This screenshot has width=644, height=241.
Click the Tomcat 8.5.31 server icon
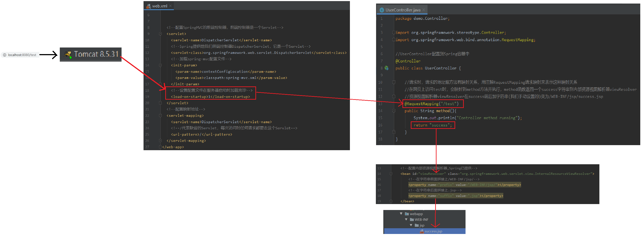(68, 54)
